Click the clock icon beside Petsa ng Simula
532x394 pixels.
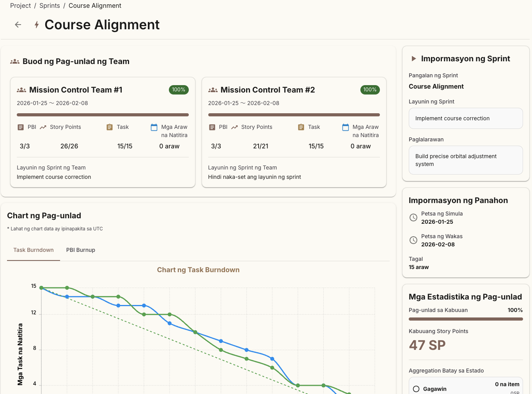click(x=413, y=218)
